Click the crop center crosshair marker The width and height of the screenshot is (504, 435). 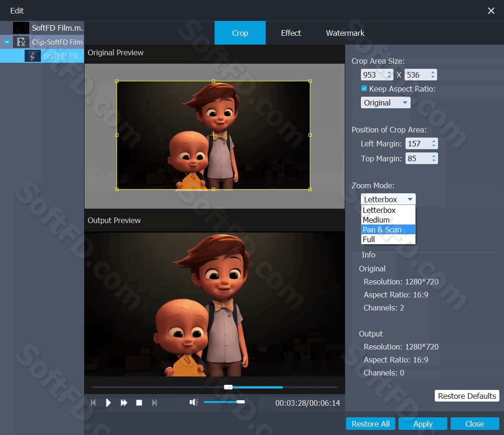click(213, 135)
